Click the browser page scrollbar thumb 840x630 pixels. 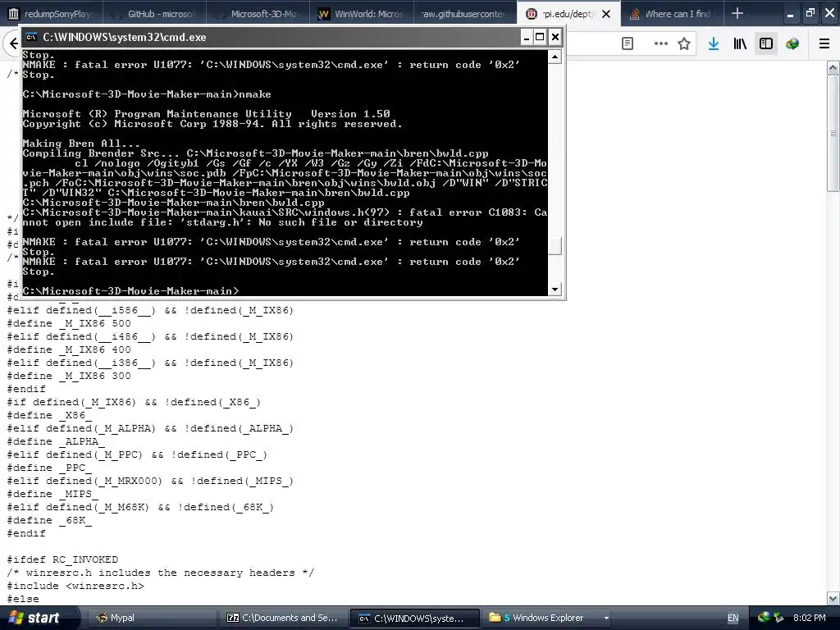pyautogui.click(x=833, y=133)
